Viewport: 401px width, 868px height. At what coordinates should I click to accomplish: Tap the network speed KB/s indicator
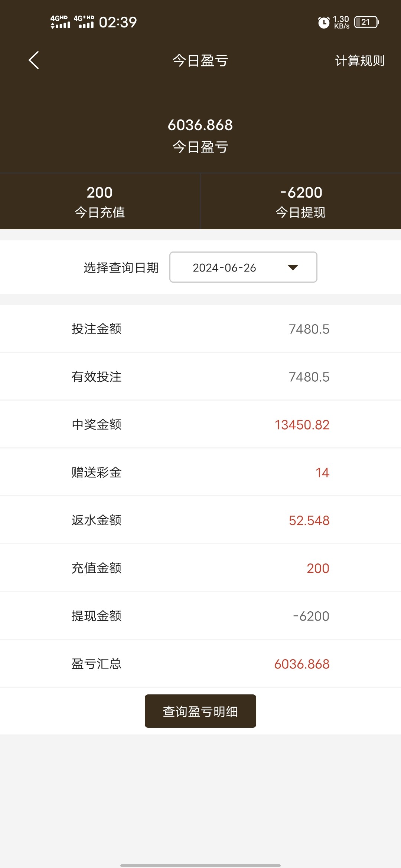[341, 22]
